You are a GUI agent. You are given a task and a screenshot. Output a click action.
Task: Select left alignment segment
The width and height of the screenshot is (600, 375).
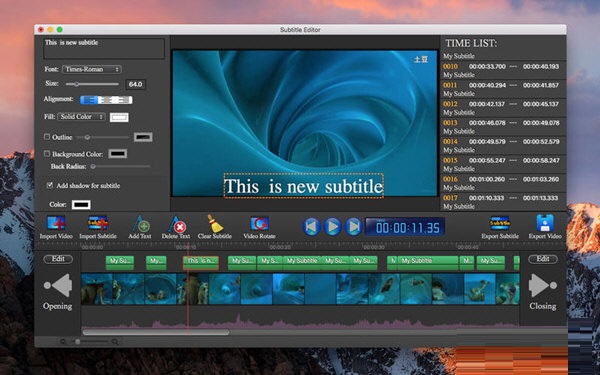coord(89,100)
